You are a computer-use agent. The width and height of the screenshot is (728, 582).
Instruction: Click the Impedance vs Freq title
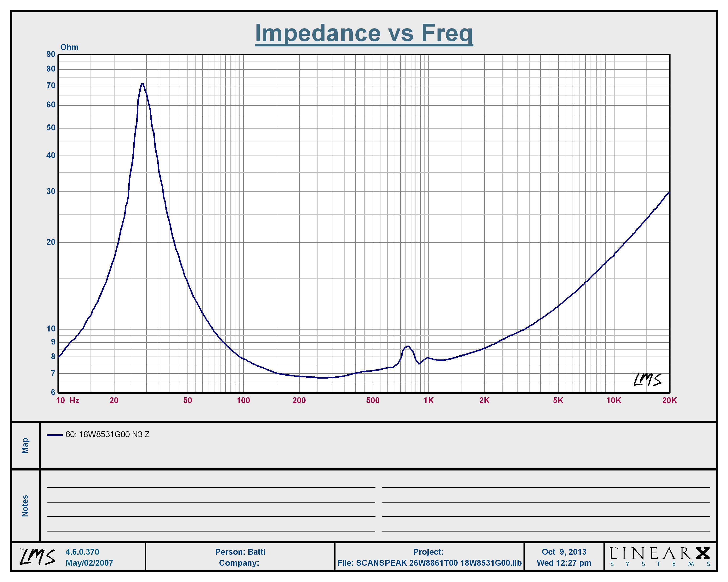coord(364,33)
